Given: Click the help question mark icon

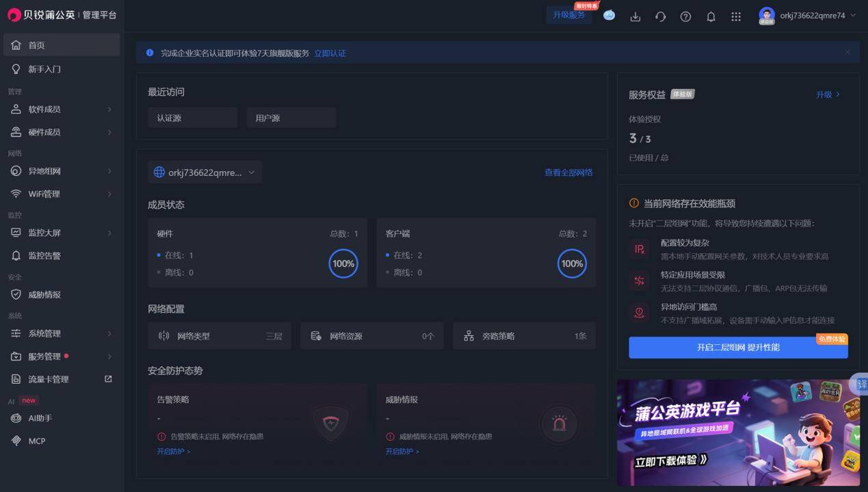Looking at the screenshot, I should 685,16.
